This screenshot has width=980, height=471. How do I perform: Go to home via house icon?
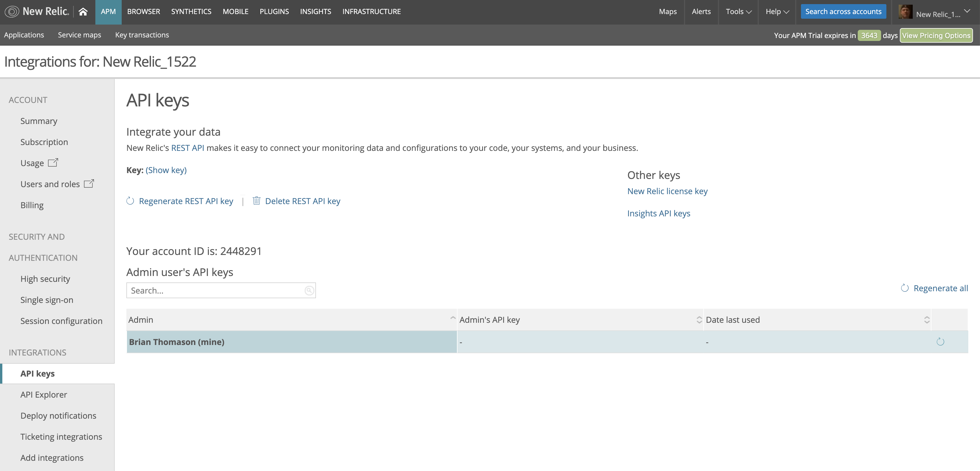(x=83, y=12)
